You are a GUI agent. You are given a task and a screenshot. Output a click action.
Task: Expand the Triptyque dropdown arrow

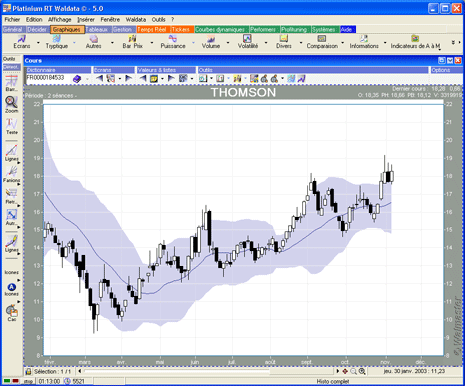[74, 43]
